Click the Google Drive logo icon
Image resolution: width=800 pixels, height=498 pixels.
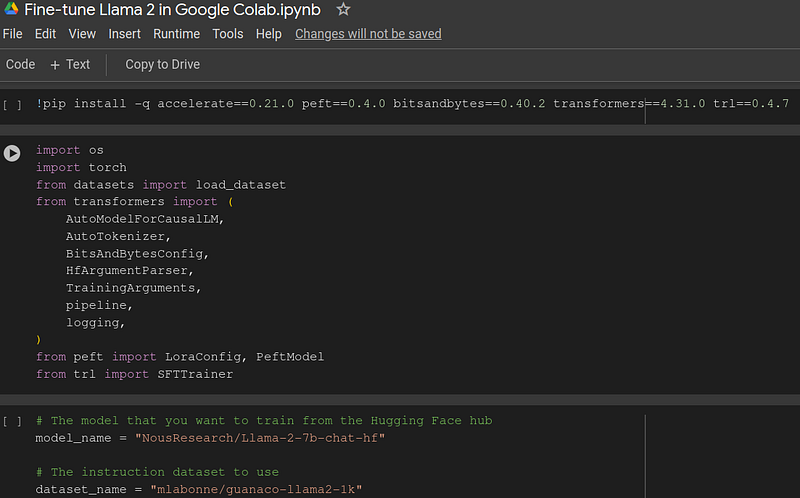click(x=11, y=9)
